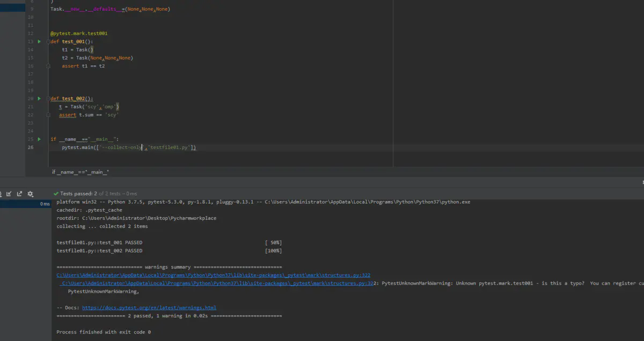Place cursor on @pytest.mark.test001 decorator
644x341 pixels.
click(x=79, y=33)
